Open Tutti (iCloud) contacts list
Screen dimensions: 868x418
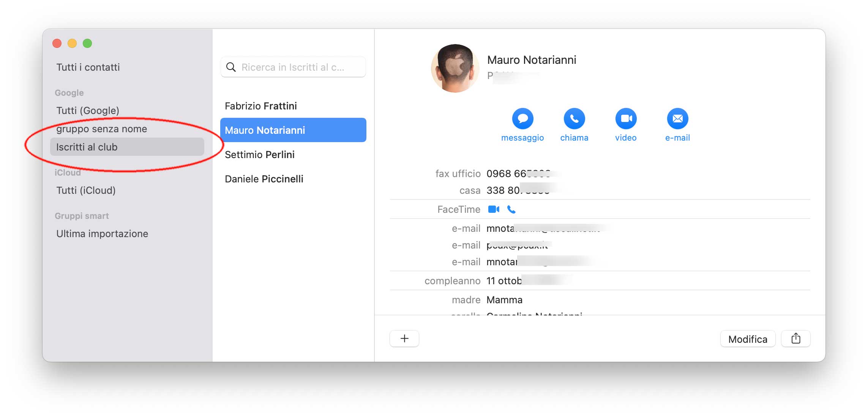[86, 190]
